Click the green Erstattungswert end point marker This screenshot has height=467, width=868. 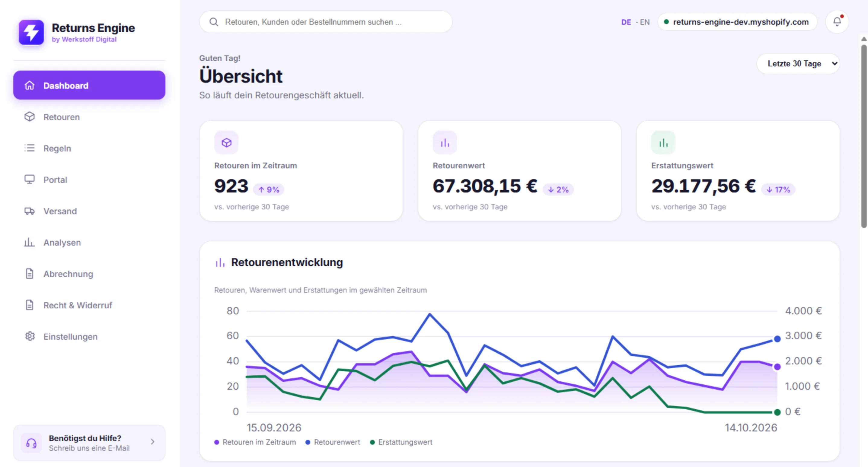click(x=777, y=412)
